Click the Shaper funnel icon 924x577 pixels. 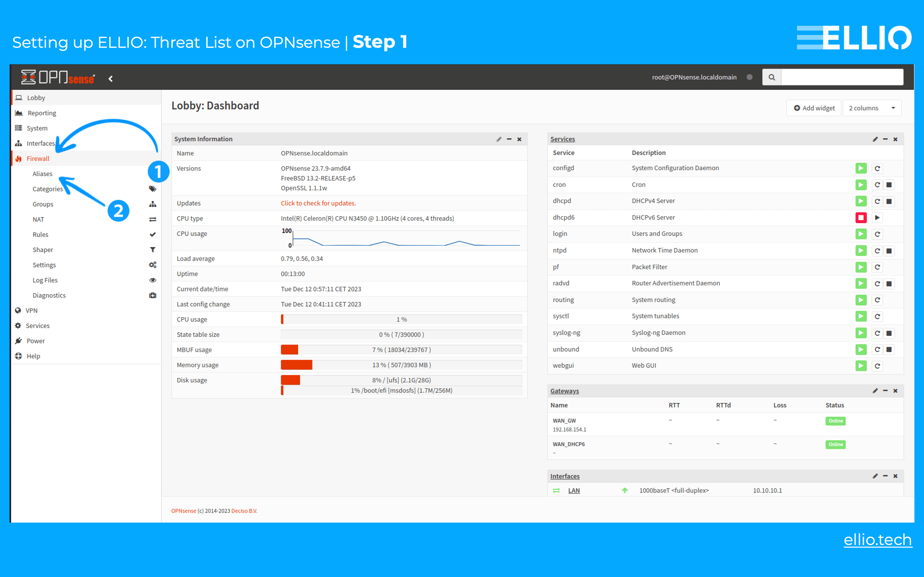coord(153,250)
